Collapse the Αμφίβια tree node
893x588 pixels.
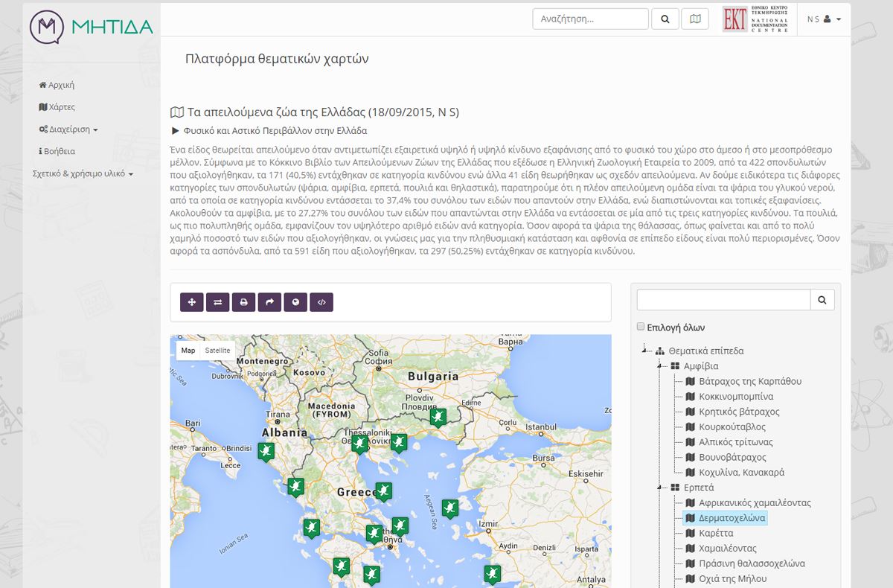pyautogui.click(x=659, y=366)
